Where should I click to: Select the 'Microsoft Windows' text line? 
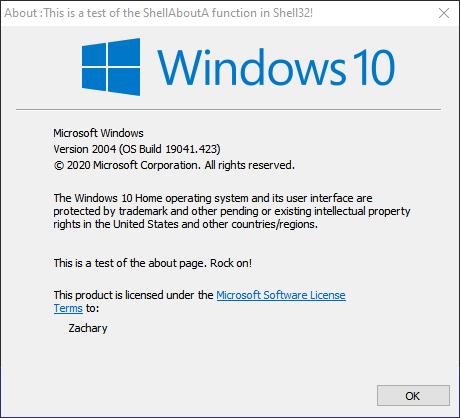[x=98, y=133]
